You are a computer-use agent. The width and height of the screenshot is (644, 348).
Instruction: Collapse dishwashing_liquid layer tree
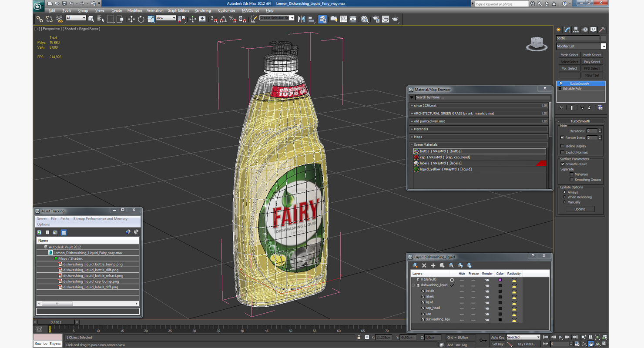[413, 285]
